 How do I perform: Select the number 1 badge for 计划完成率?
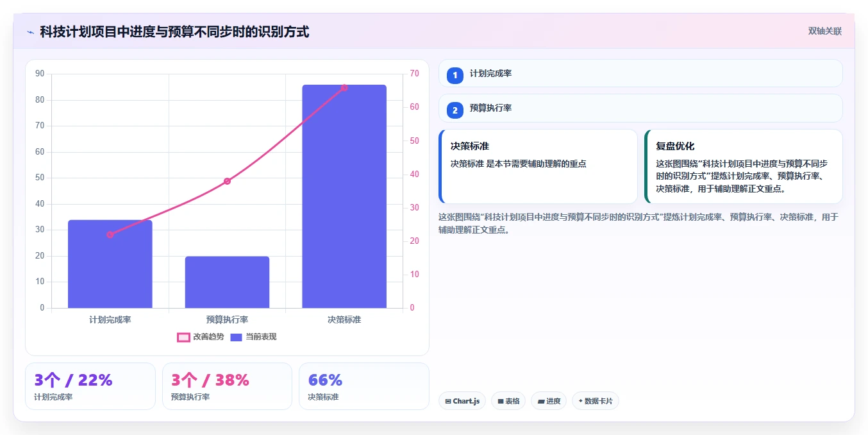pyautogui.click(x=455, y=76)
